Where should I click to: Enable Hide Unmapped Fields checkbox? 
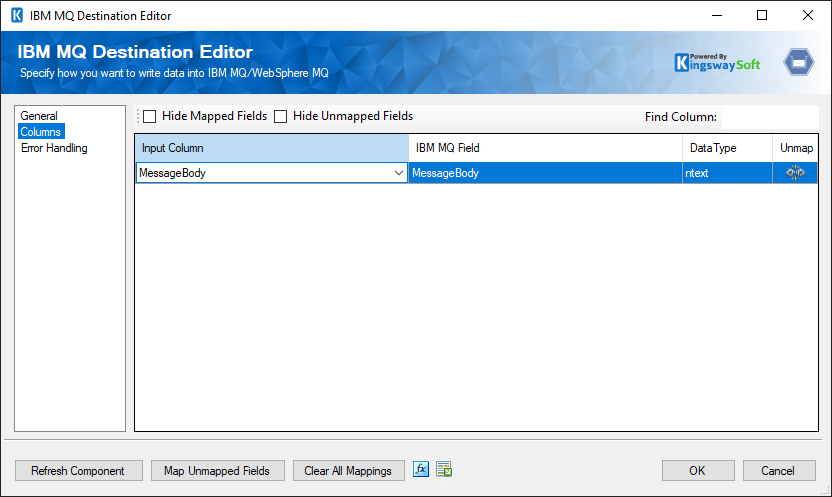click(280, 117)
